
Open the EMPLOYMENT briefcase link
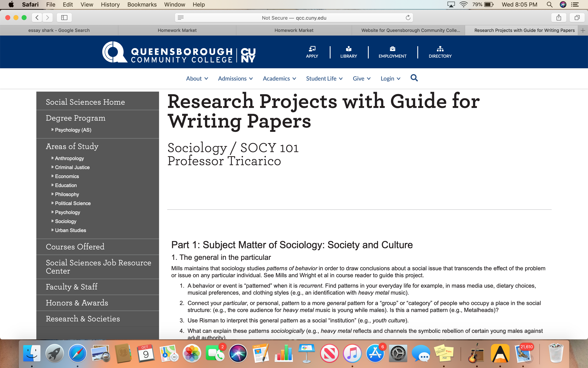[392, 52]
